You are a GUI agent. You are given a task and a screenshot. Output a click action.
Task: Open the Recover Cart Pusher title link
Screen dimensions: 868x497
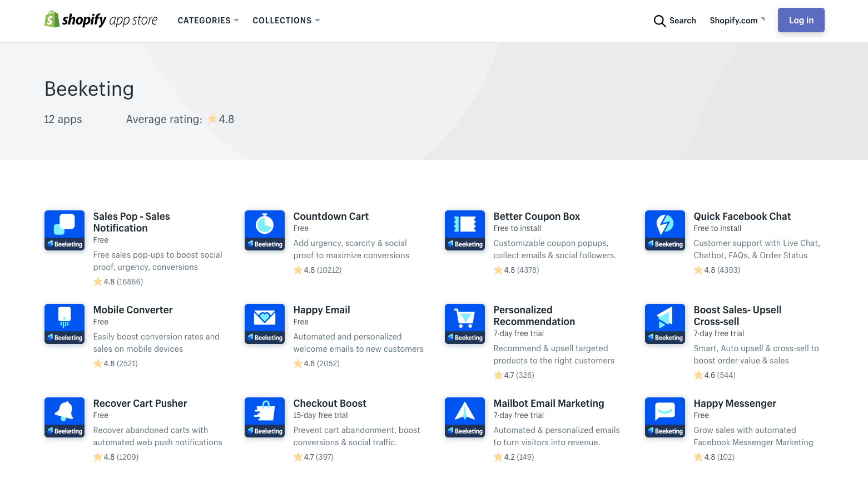140,403
